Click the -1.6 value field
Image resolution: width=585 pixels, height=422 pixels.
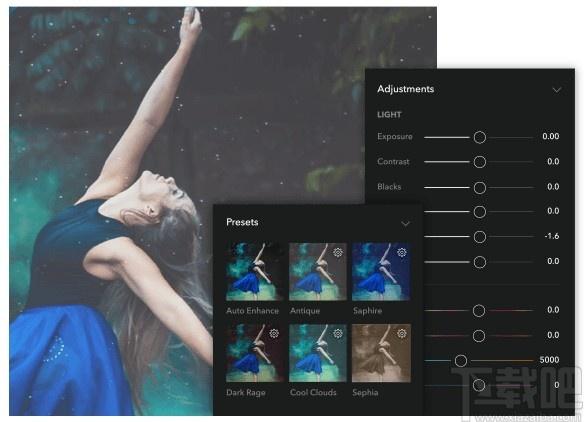coord(552,236)
